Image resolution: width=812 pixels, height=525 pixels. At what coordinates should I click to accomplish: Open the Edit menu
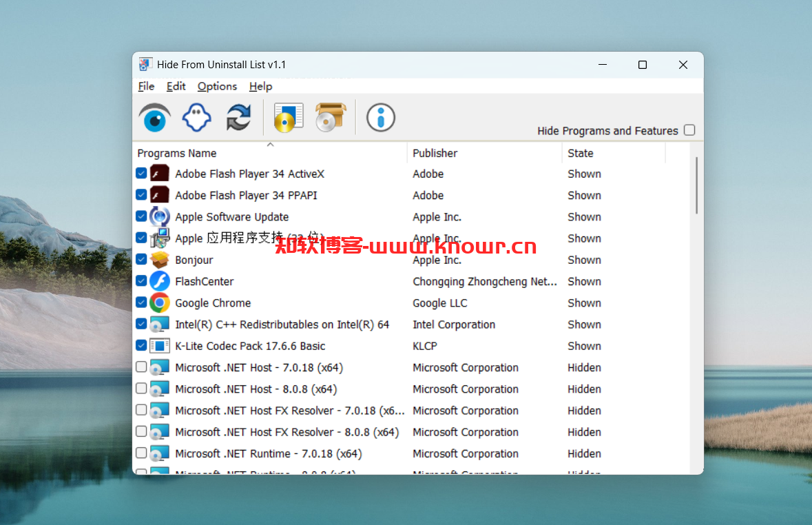[x=176, y=87]
